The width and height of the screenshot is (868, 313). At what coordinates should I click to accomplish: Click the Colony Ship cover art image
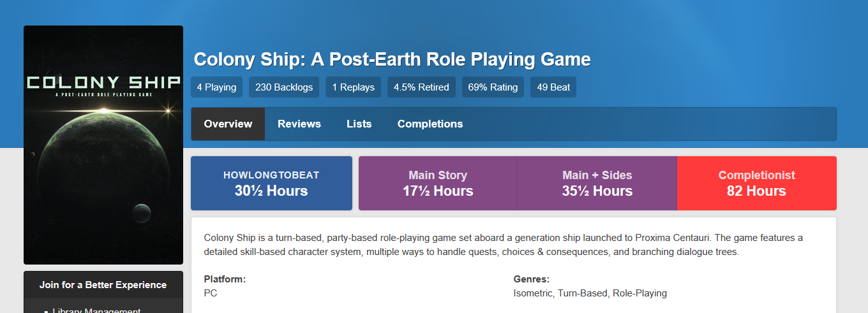coord(103,145)
